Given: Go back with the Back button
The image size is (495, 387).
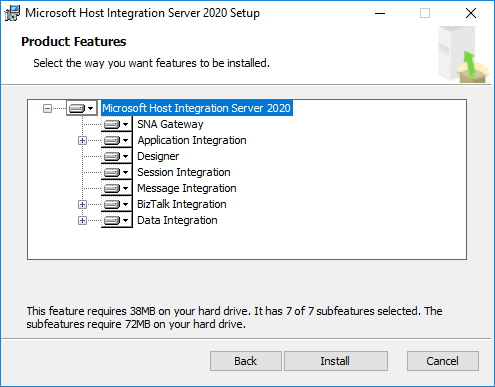Looking at the screenshot, I should [x=246, y=361].
